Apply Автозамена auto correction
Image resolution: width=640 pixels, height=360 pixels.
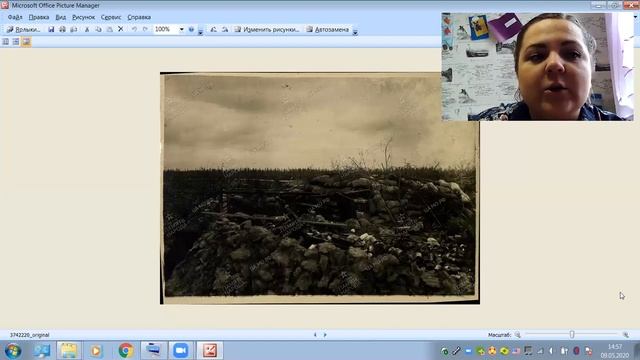click(x=328, y=29)
